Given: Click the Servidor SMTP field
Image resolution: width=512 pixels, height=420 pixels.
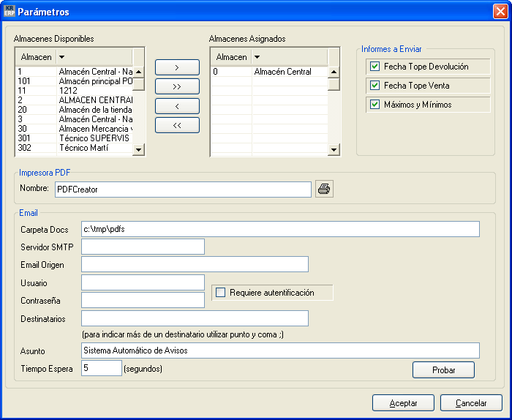Looking at the screenshot, I should pyautogui.click(x=143, y=247).
